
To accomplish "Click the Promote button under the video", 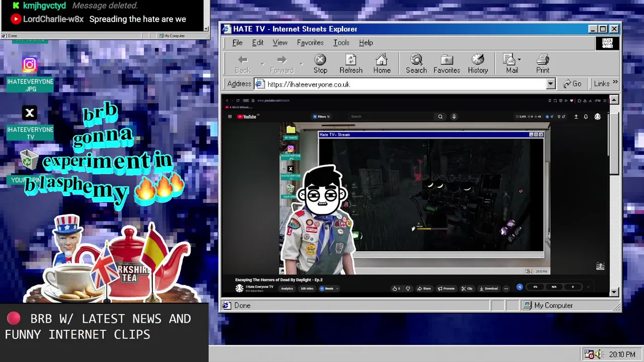I will point(446,289).
